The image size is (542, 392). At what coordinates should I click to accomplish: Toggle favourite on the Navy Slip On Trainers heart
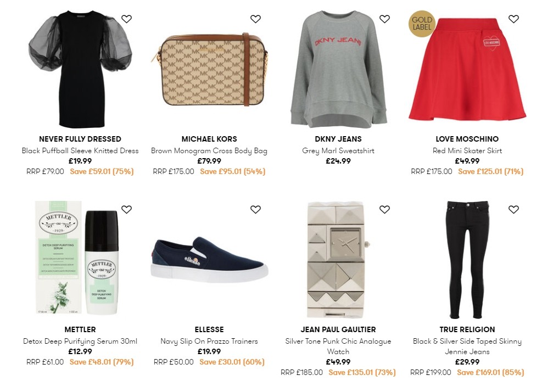255,210
